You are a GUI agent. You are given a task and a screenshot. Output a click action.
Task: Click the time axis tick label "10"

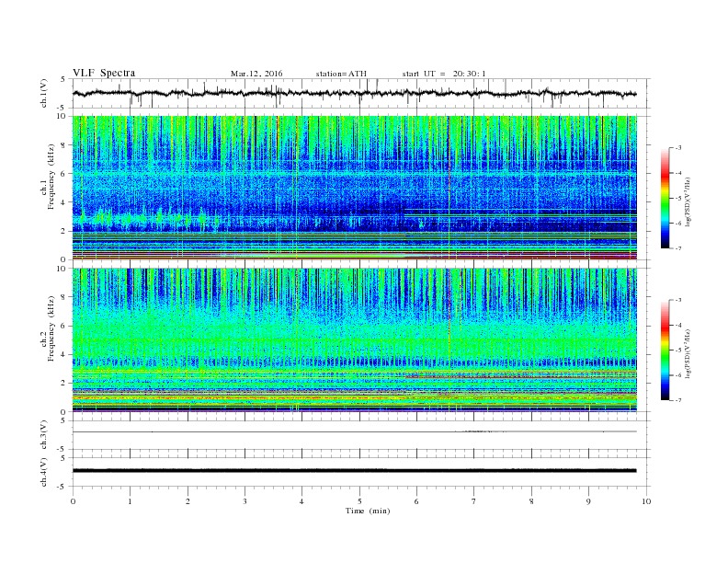coord(646,501)
